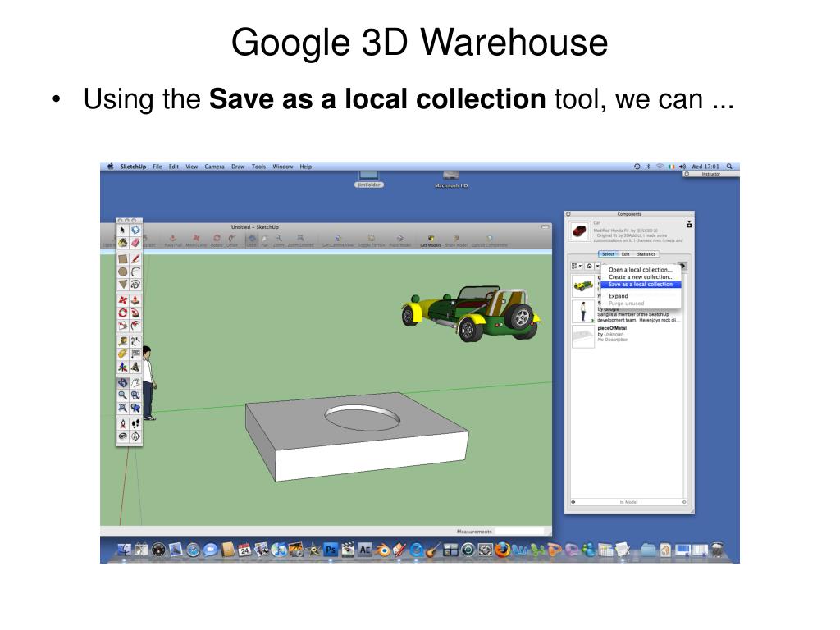Click the Make Component icon in Components panel
The image size is (840, 630).
tap(689, 224)
